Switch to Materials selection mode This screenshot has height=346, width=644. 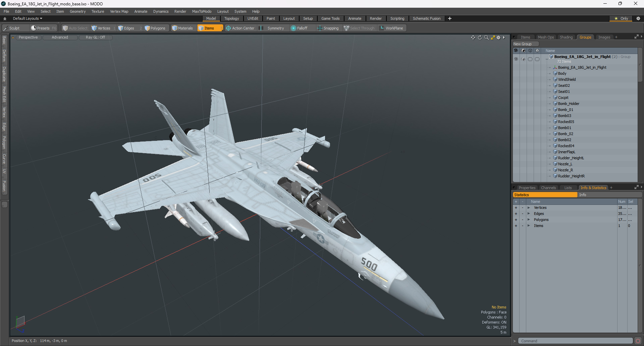[183, 28]
